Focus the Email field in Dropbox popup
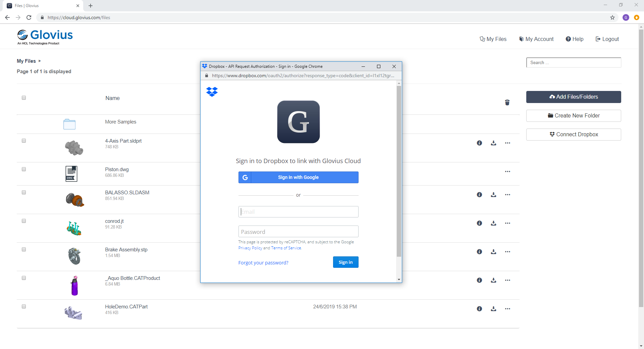The height and width of the screenshot is (349, 644). [298, 212]
